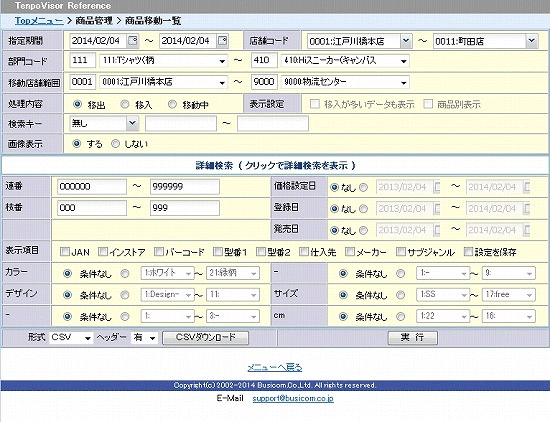Image resolution: width=550 pixels, height=422 pixels.
Task: Enable the バーコード checkbox
Action: (x=159, y=252)
